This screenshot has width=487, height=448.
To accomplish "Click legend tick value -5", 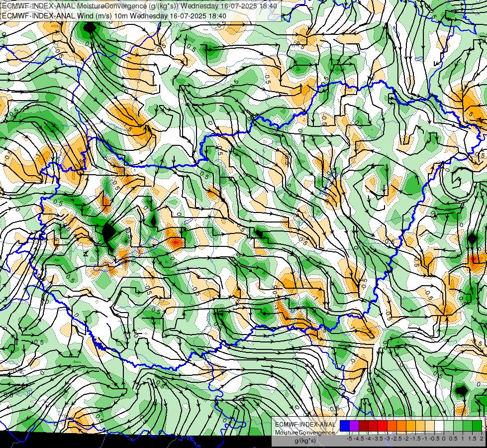I will coord(349,439).
